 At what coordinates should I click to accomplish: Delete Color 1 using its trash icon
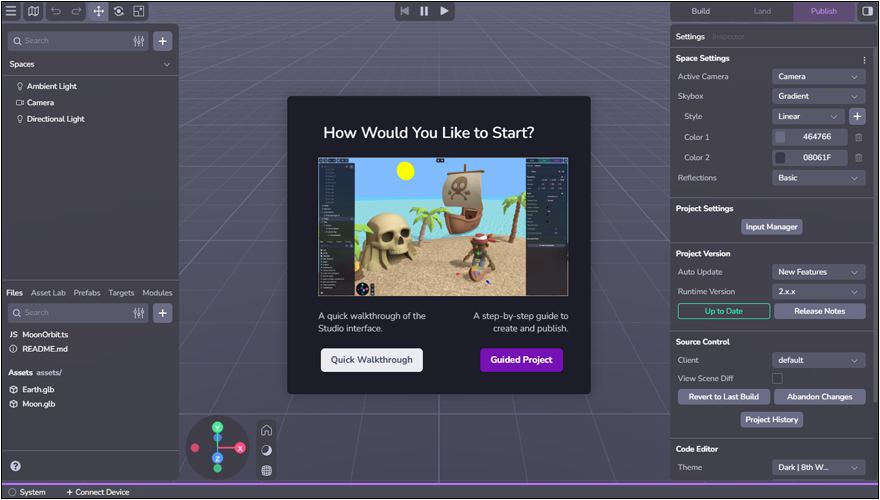coord(858,137)
